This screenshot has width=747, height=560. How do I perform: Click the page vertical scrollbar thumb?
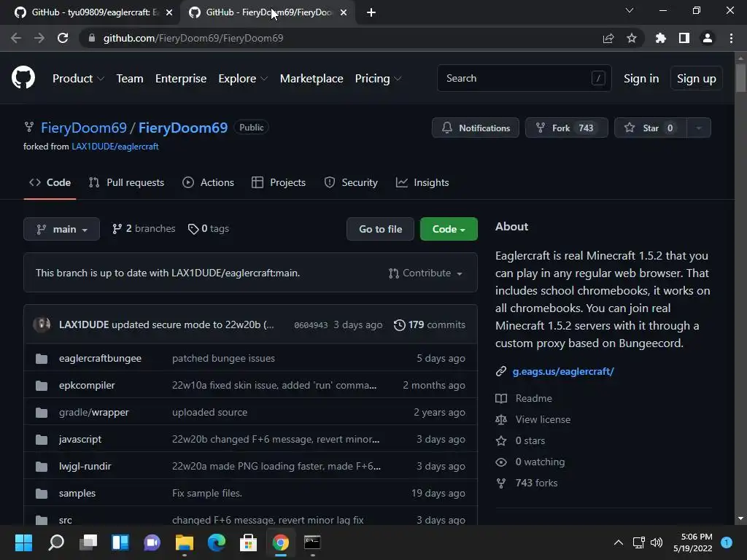click(740, 77)
